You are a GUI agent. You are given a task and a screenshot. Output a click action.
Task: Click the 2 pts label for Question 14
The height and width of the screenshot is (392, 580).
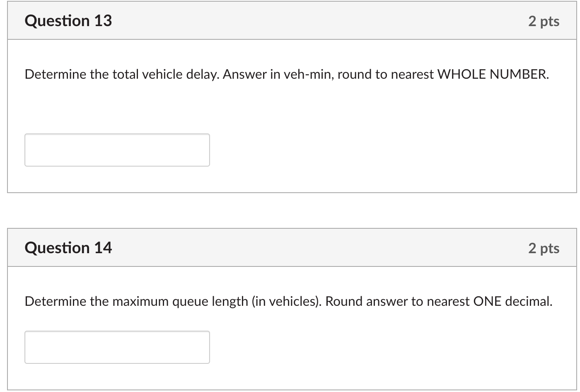544,247
